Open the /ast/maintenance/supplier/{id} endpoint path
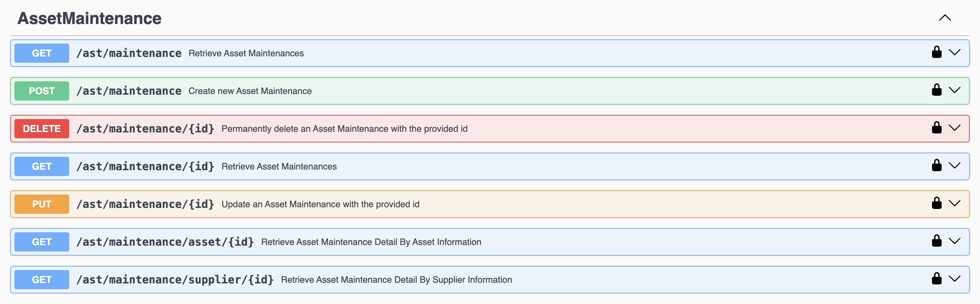980x304 pixels. point(175,280)
